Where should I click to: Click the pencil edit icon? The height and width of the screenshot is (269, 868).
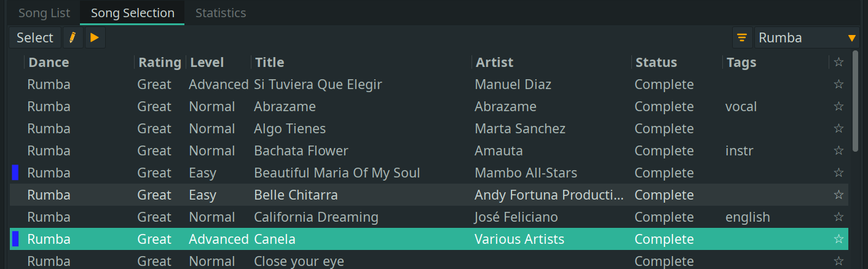(x=73, y=37)
